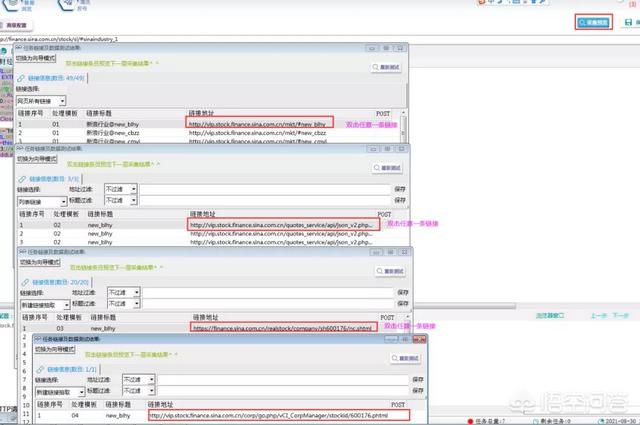Click link title 新浪行业@new_cbzz
Screen dimensions: 640x425
[x=113, y=133]
